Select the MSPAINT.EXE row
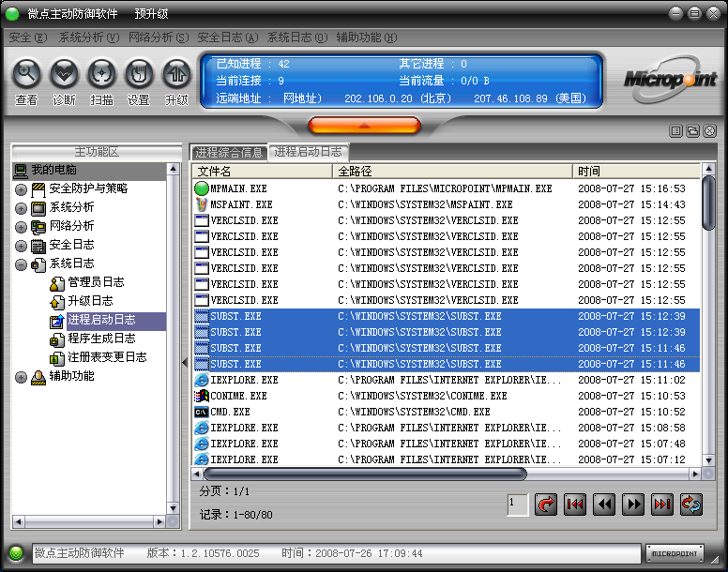 (447, 204)
